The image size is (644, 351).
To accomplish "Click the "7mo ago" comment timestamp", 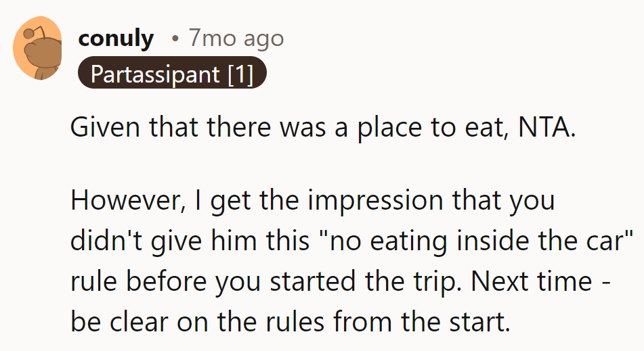I will pos(236,39).
